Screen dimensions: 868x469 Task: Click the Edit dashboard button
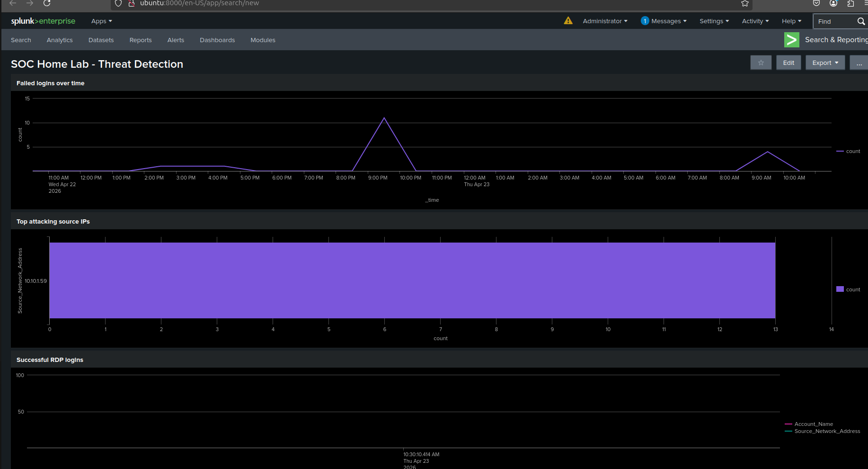(788, 63)
